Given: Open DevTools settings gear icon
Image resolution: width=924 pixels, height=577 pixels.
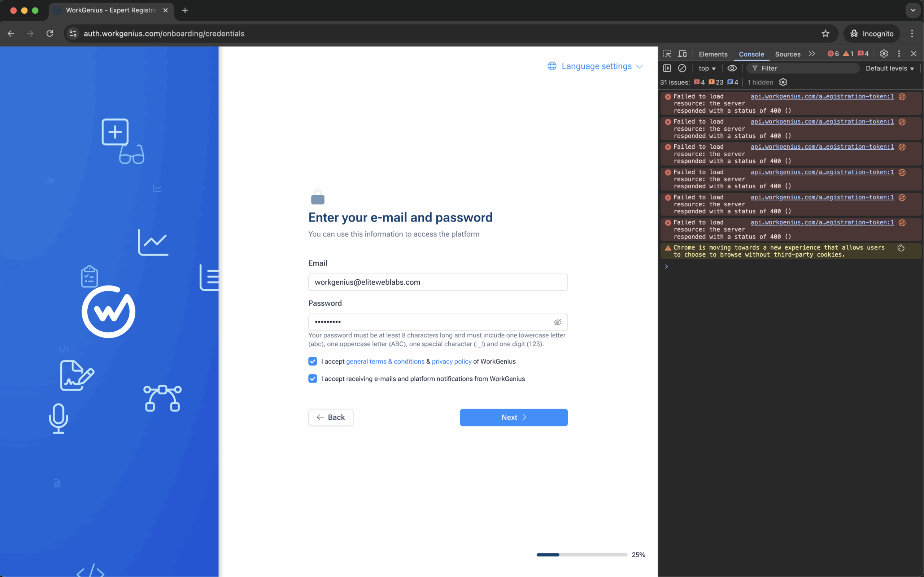Looking at the screenshot, I should coord(884,54).
